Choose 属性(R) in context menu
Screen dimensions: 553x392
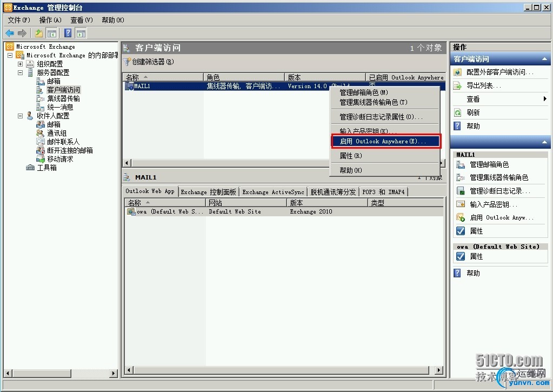(x=385, y=156)
